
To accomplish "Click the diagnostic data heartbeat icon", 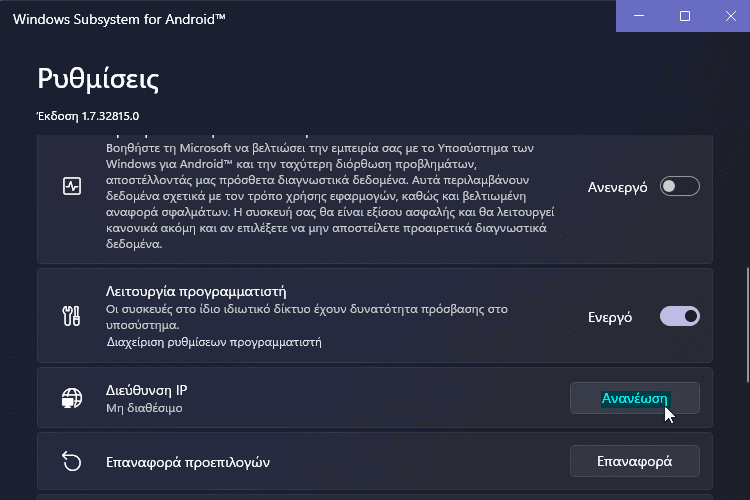I will [71, 187].
